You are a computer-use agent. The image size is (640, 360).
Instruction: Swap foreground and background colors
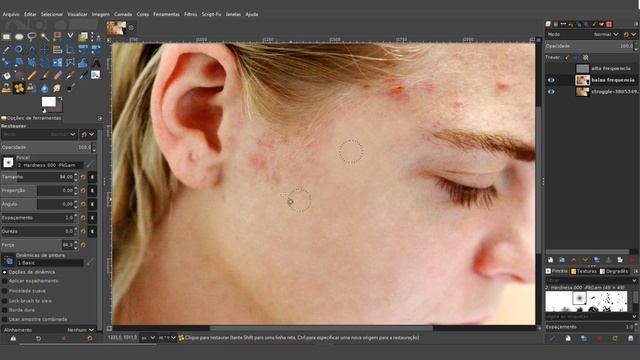pos(60,98)
